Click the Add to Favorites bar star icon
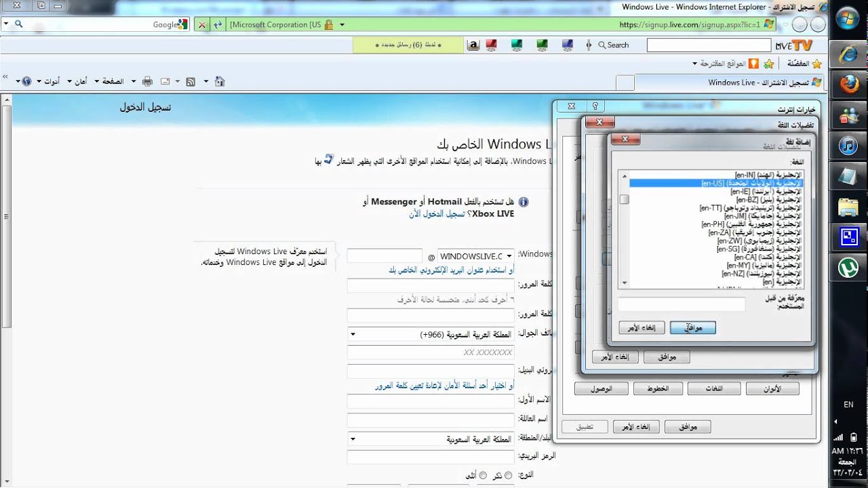868x488 pixels. tap(768, 64)
